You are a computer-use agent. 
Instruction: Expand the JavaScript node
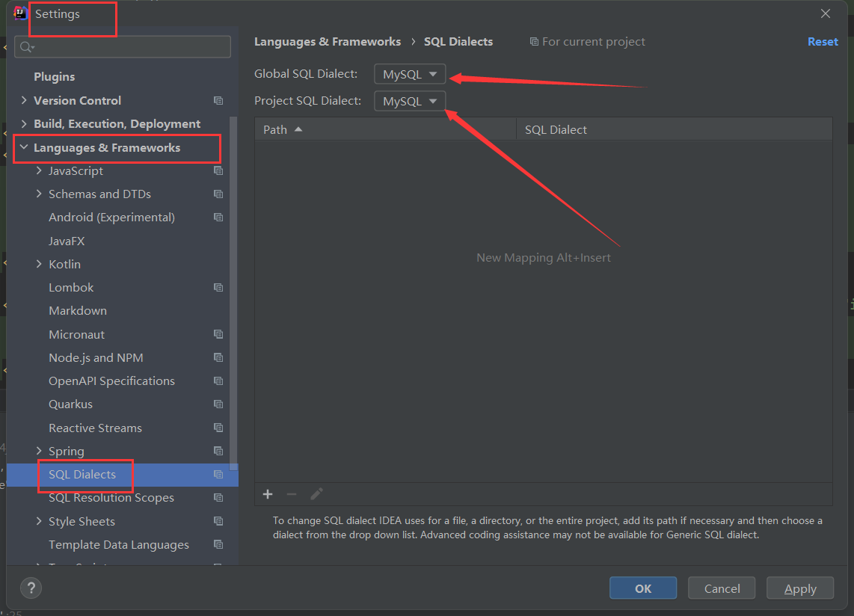pyautogui.click(x=39, y=170)
